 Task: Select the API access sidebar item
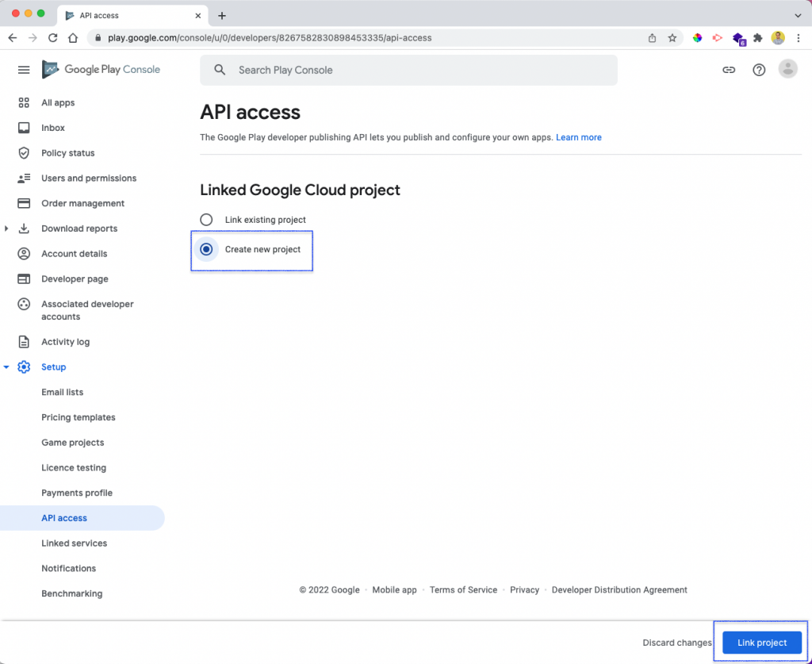click(x=82, y=518)
